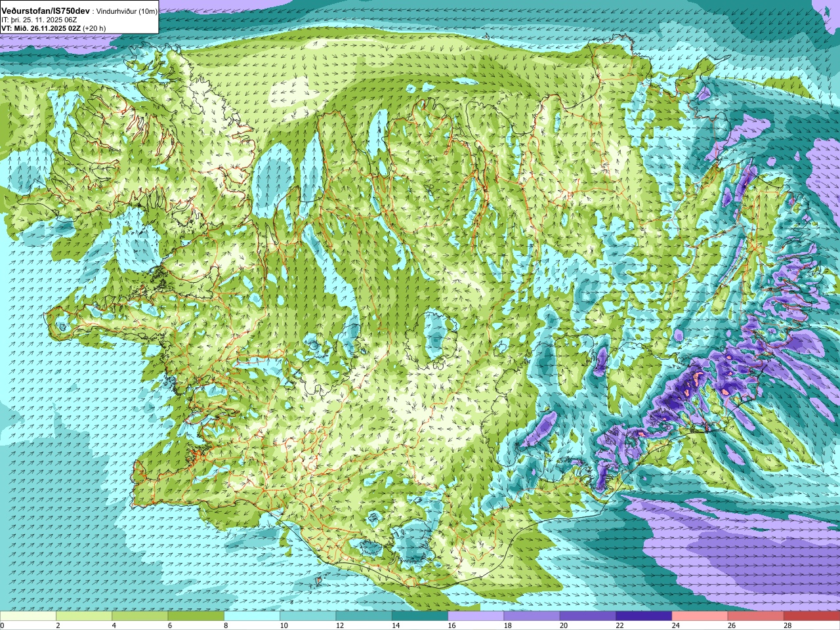Screen dimensions: 840x630
Task: Click the legend scale value '26'
Action: point(732,625)
